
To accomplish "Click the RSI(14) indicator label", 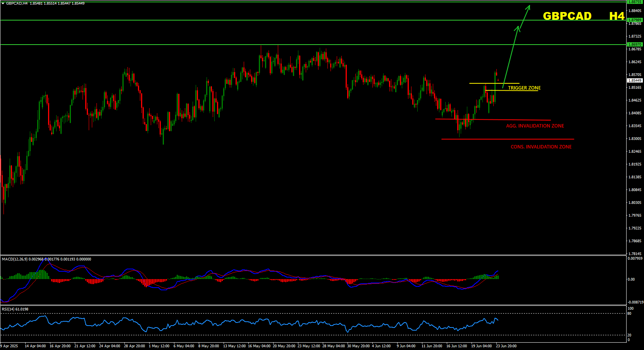I will [x=8, y=309].
